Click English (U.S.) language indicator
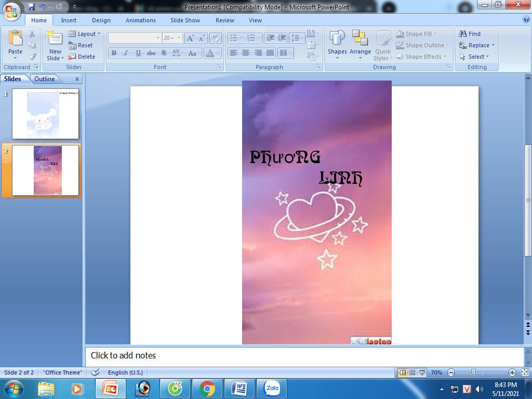 pos(125,373)
